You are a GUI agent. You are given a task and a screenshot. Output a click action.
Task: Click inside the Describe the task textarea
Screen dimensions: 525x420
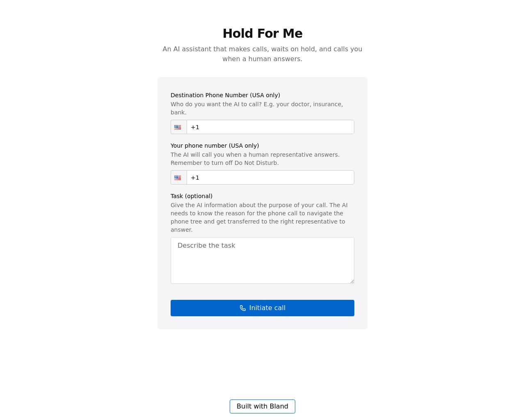(262, 260)
